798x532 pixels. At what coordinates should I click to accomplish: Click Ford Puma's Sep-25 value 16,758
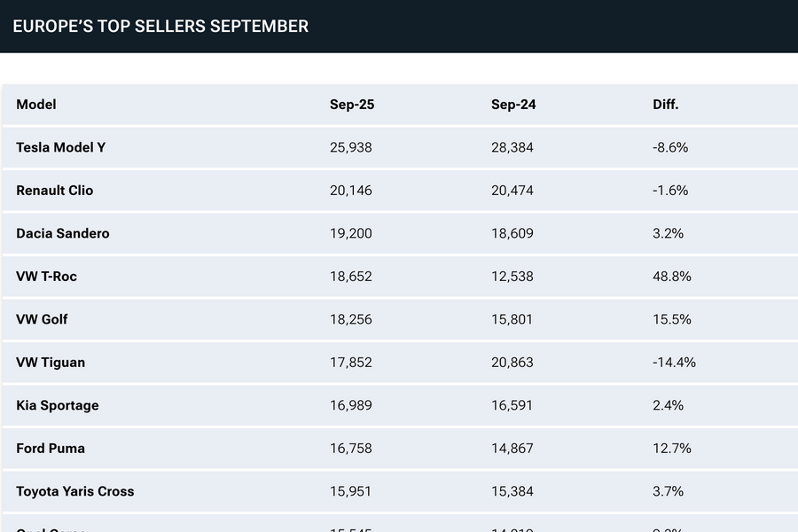(351, 449)
